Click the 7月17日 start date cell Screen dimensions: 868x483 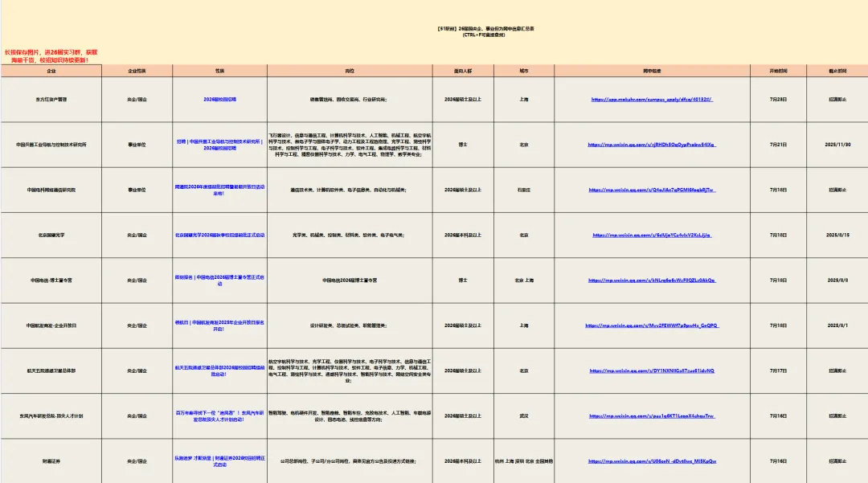pos(778,370)
